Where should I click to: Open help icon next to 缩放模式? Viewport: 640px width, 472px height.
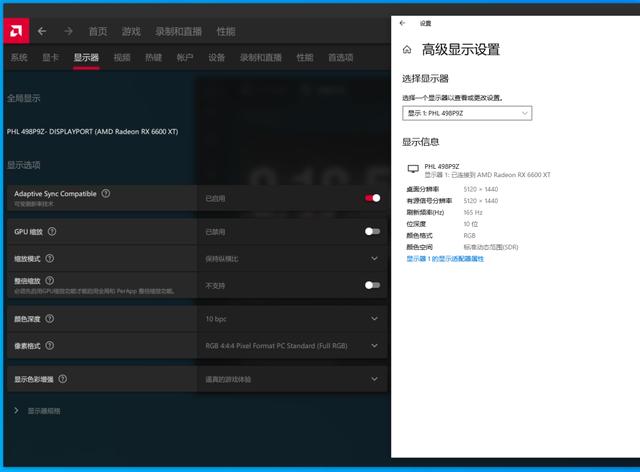(50, 258)
